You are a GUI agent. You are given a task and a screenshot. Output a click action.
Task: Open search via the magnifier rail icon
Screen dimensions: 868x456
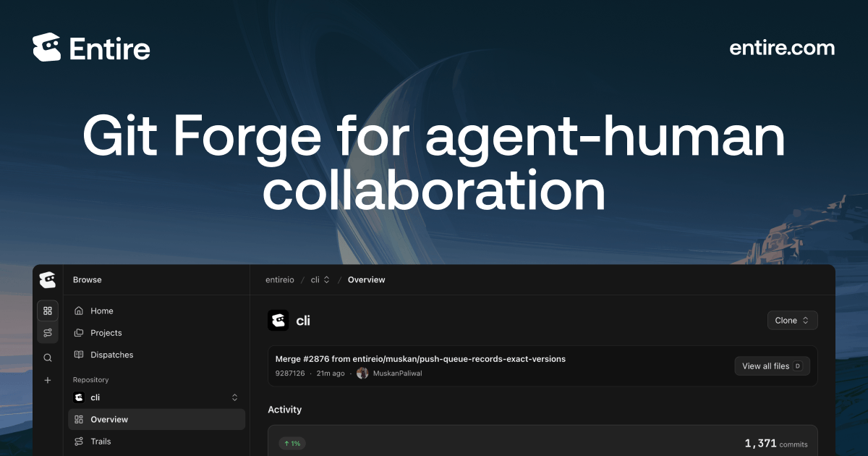(x=48, y=358)
